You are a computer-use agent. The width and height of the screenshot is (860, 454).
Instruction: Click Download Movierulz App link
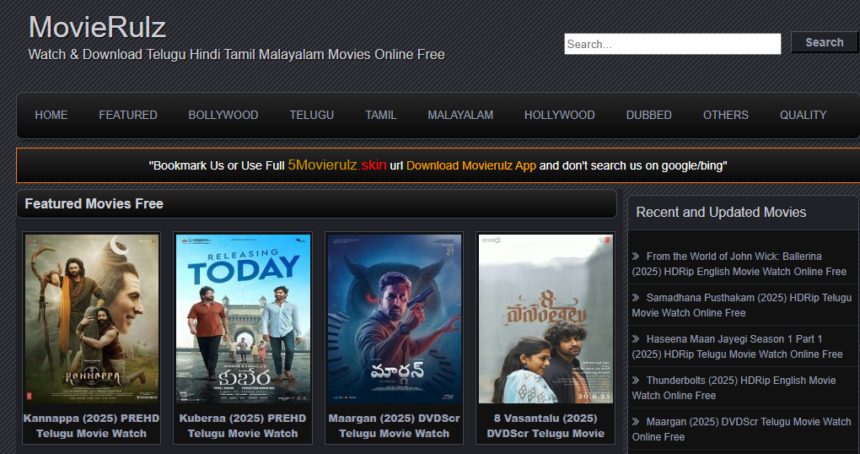pos(471,166)
